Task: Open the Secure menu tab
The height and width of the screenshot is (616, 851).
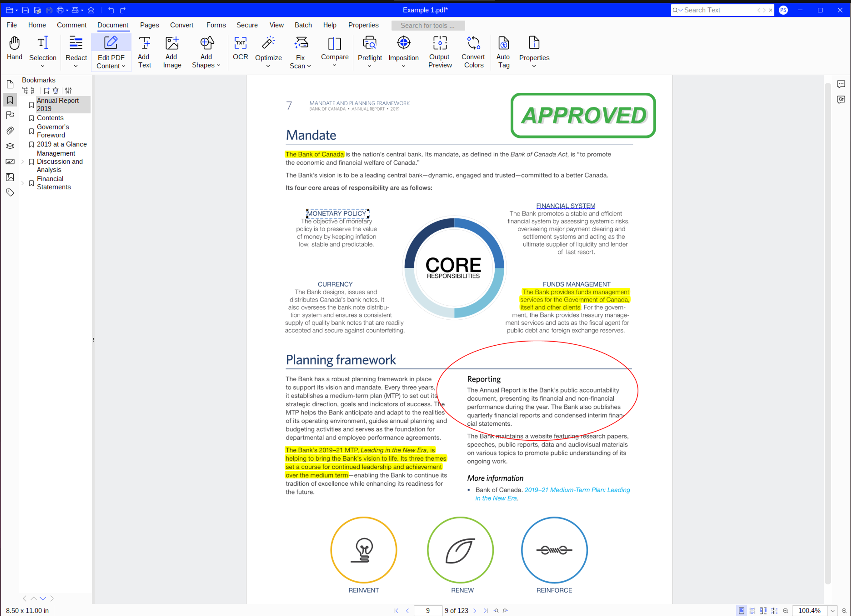Action: coord(247,25)
